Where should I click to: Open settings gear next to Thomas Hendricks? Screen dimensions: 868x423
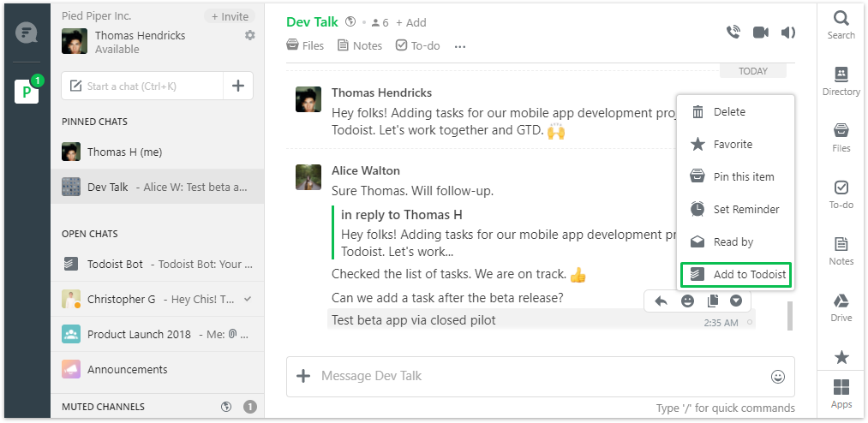point(250,35)
